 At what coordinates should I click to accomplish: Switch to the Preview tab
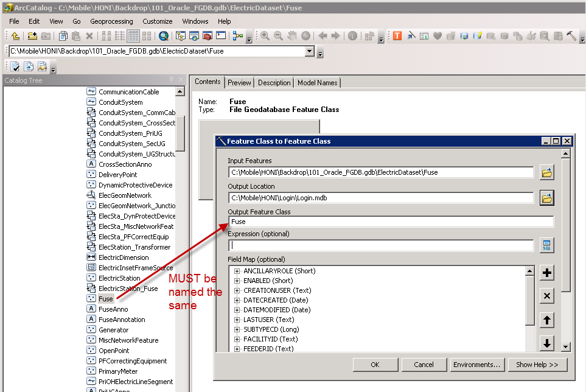click(x=239, y=83)
